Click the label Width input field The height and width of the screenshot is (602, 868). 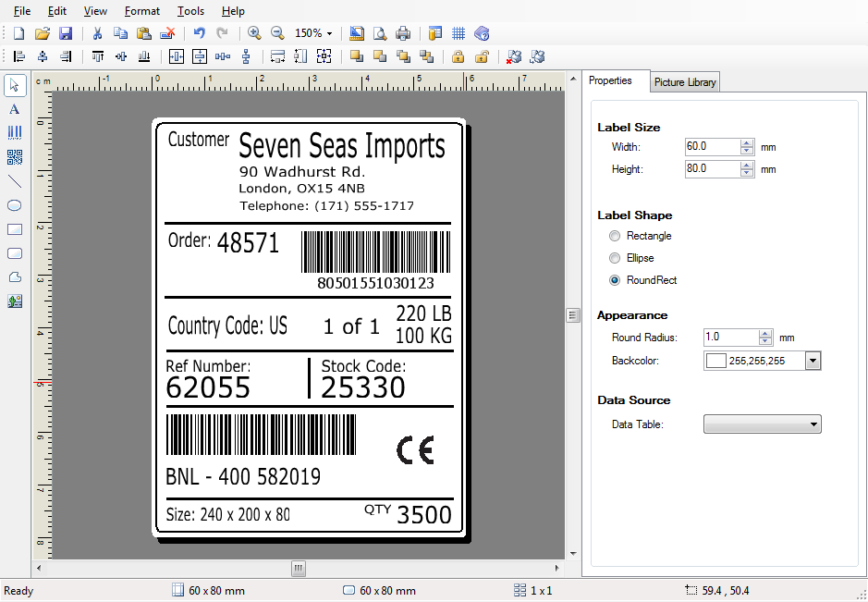[x=712, y=147]
